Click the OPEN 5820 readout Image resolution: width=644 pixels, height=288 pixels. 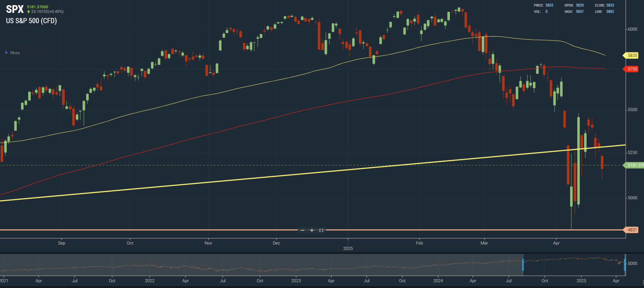(574, 5)
